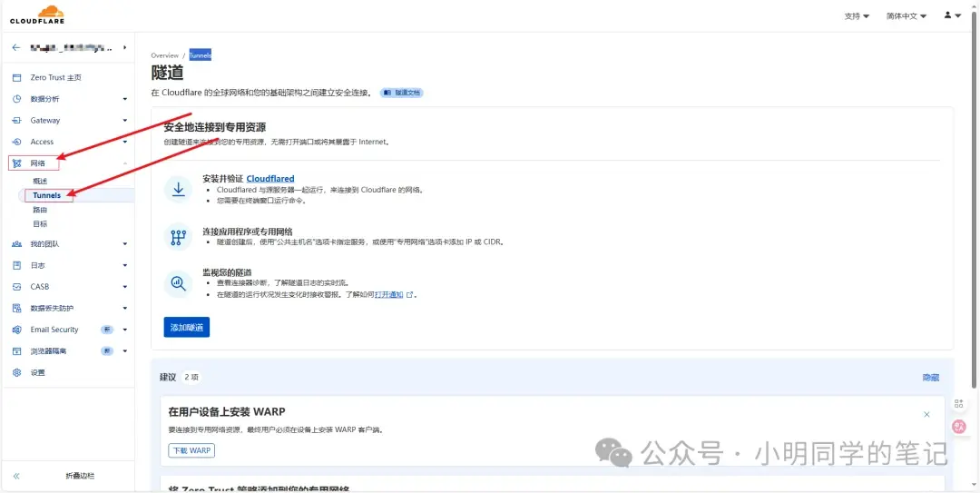Select Tunnels in the sidebar
Image resolution: width=980 pixels, height=493 pixels.
[x=47, y=195]
